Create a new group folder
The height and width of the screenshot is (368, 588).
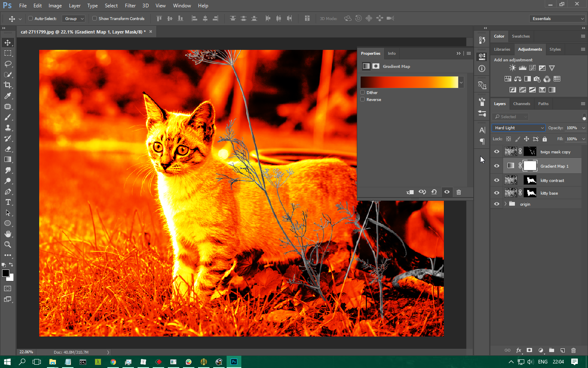[552, 350]
